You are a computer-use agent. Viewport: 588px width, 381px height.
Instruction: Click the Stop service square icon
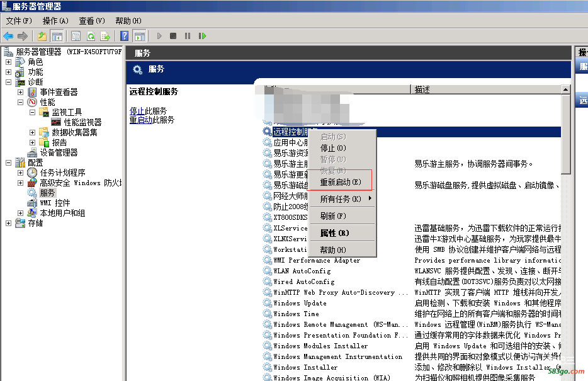[x=173, y=36]
